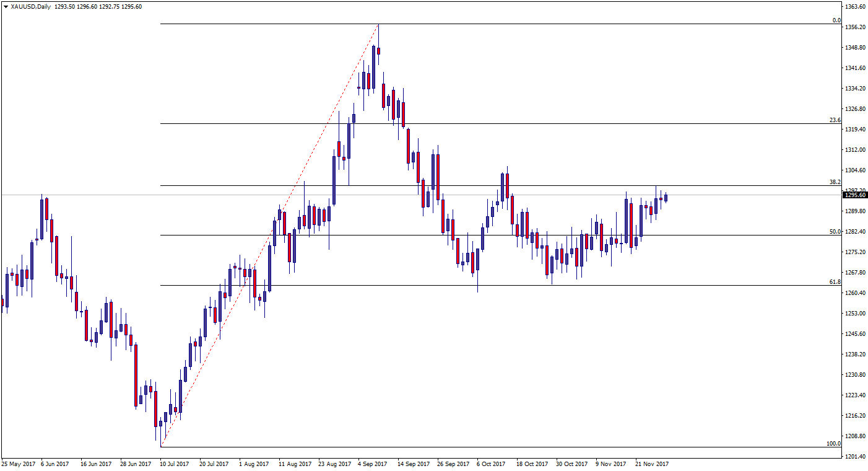Click the XAUUSD,Daily chart title text
868x471 pixels.
click(x=31, y=6)
